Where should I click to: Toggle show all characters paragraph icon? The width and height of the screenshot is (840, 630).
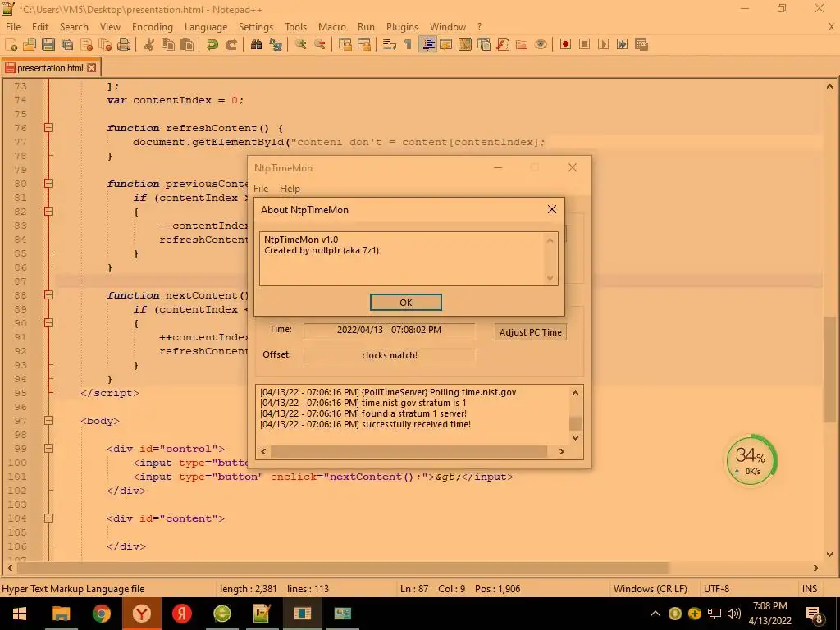tap(409, 44)
